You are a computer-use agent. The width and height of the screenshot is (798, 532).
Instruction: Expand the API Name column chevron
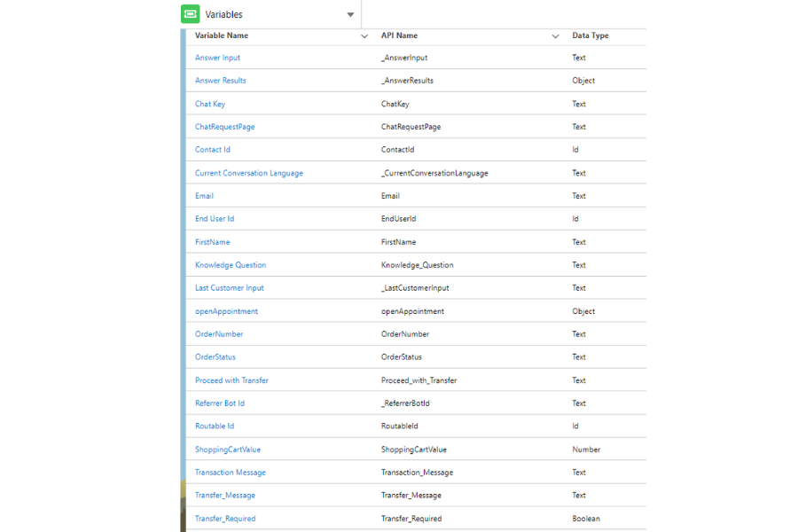coord(555,36)
